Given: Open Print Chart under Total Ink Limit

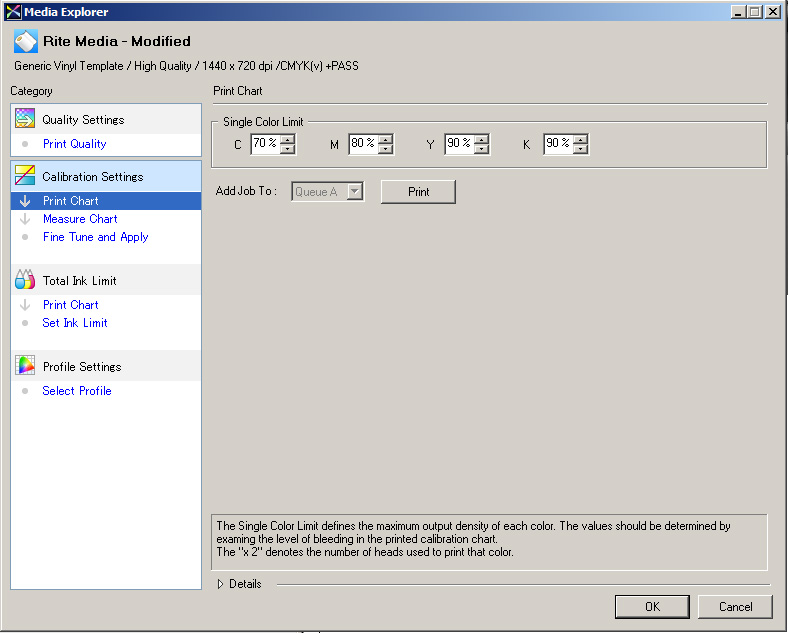Looking at the screenshot, I should 70,305.
